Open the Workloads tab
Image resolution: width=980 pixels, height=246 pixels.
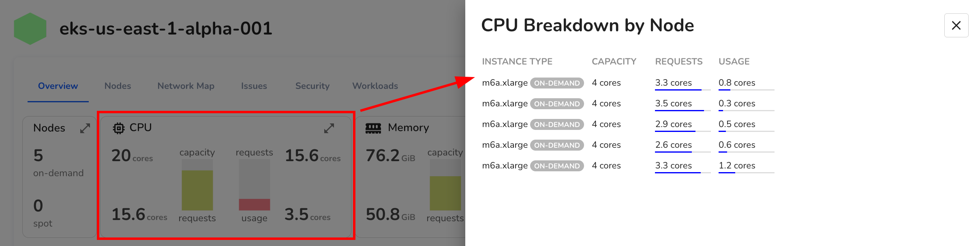pos(375,86)
